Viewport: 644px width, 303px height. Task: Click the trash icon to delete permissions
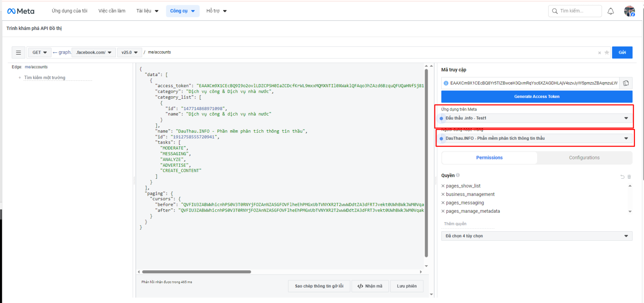pyautogui.click(x=629, y=177)
